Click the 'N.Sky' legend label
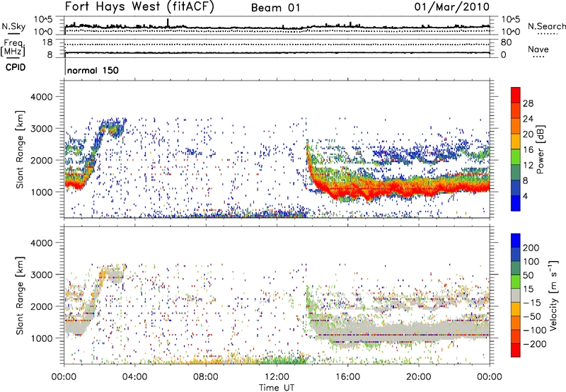This screenshot has width=566, height=392. click(13, 26)
